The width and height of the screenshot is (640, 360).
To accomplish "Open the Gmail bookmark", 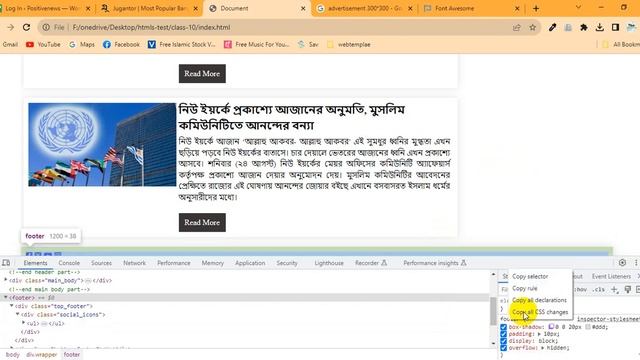I will point(10,44).
